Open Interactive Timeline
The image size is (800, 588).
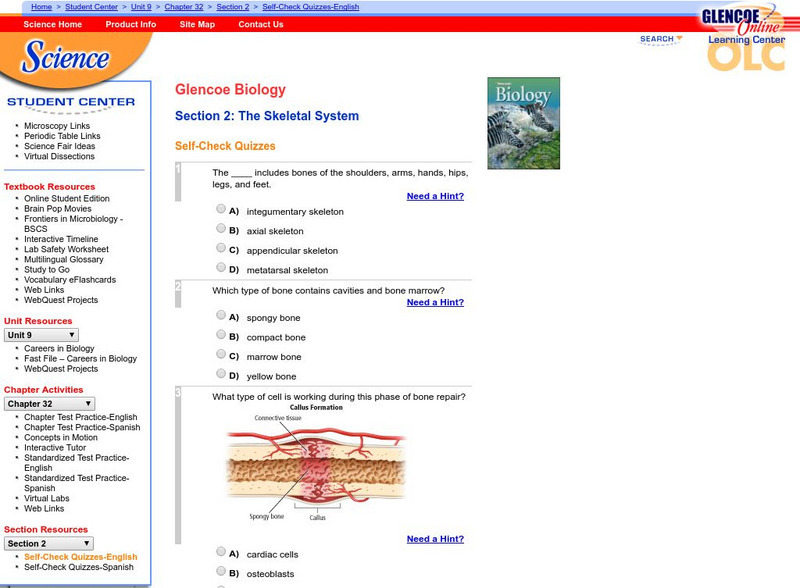coord(61,239)
